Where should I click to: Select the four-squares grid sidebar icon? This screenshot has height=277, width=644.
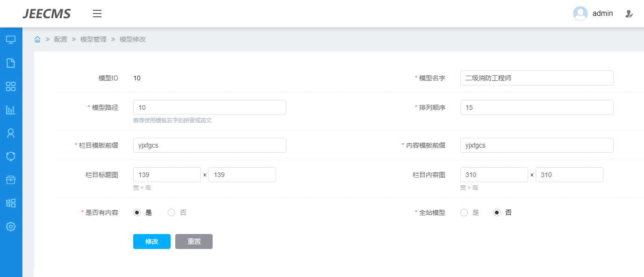pos(11,86)
